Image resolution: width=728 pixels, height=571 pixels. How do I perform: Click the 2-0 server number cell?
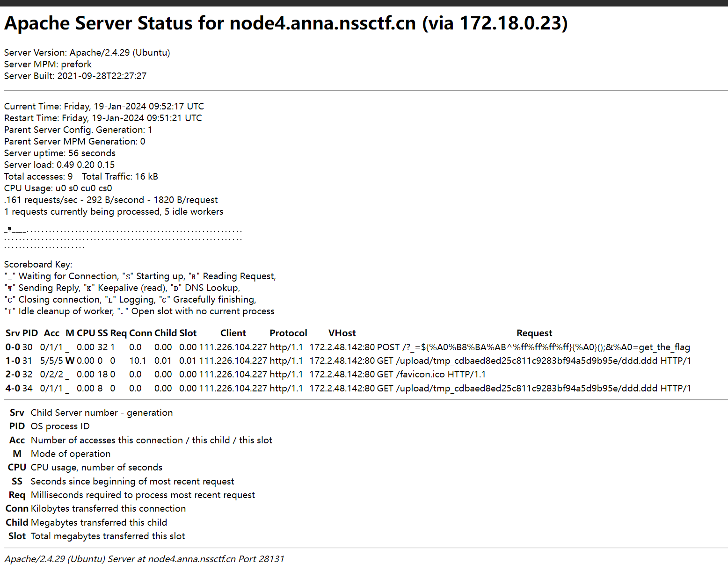point(13,374)
